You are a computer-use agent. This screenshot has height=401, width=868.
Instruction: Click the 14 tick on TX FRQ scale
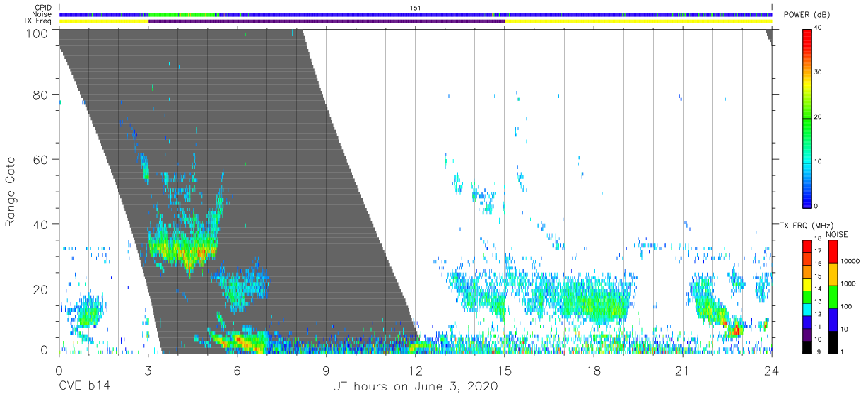point(818,289)
